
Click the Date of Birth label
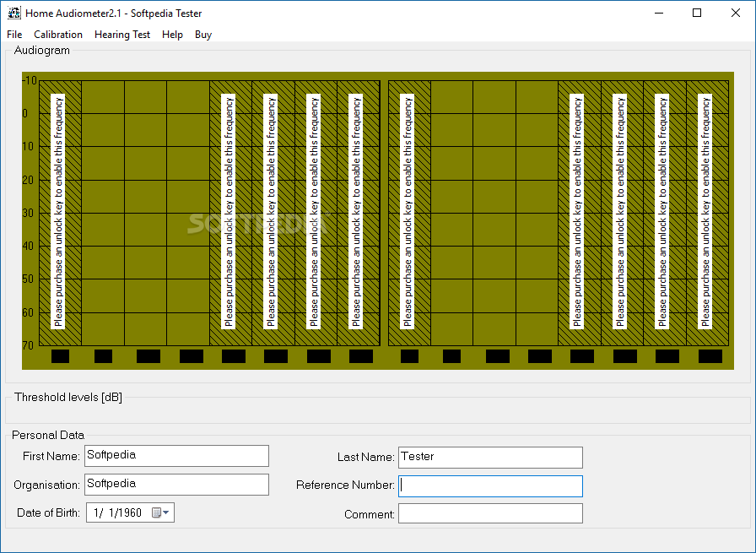(48, 512)
